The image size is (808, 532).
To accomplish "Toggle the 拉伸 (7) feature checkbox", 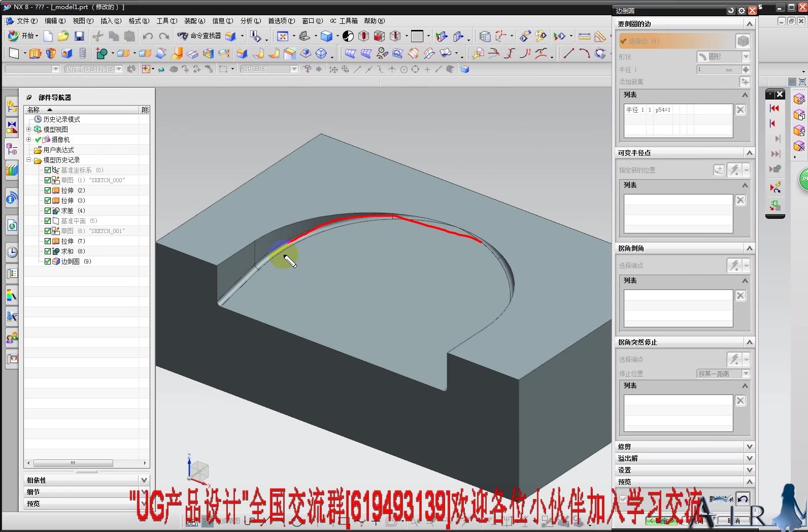I will [48, 241].
